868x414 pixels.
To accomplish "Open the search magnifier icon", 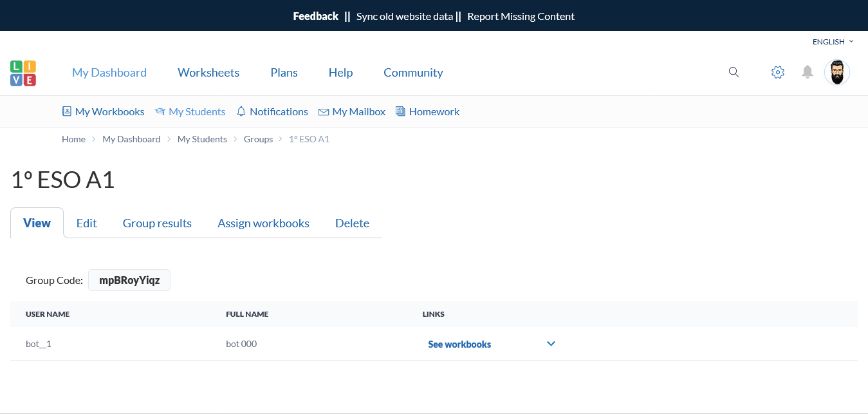I will (x=734, y=72).
